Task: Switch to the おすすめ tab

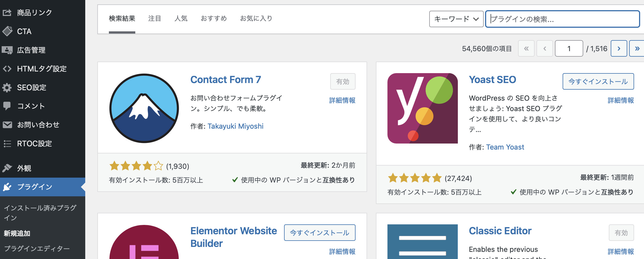Action: click(x=214, y=18)
